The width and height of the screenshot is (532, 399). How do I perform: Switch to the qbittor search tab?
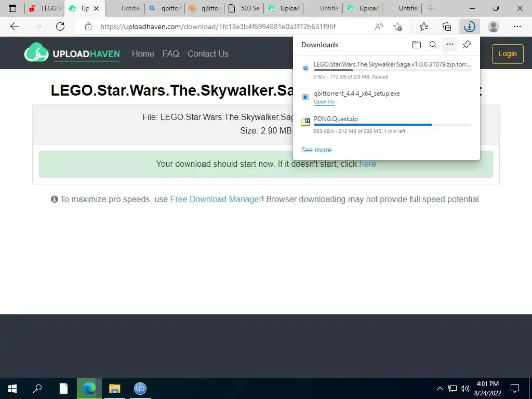coord(165,8)
